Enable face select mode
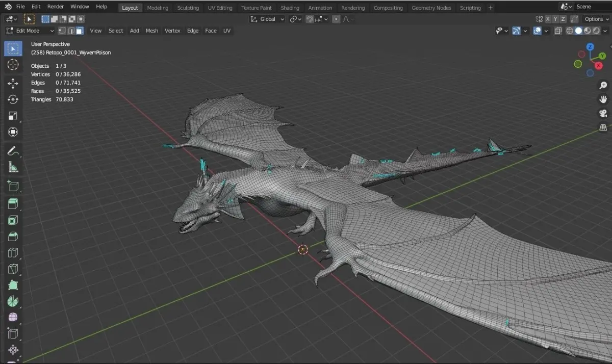The height and width of the screenshot is (364, 612). (80, 31)
